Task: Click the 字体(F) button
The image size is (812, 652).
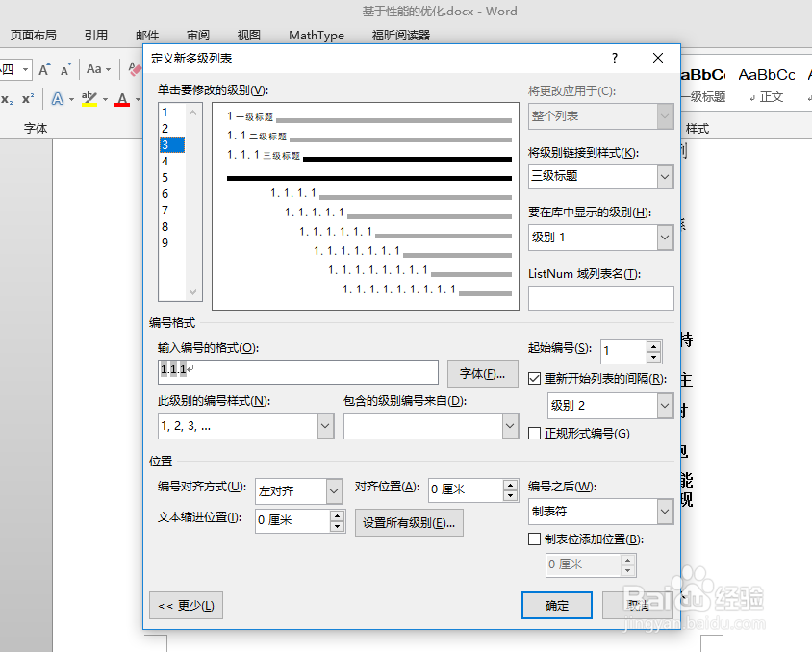Action: click(x=482, y=373)
